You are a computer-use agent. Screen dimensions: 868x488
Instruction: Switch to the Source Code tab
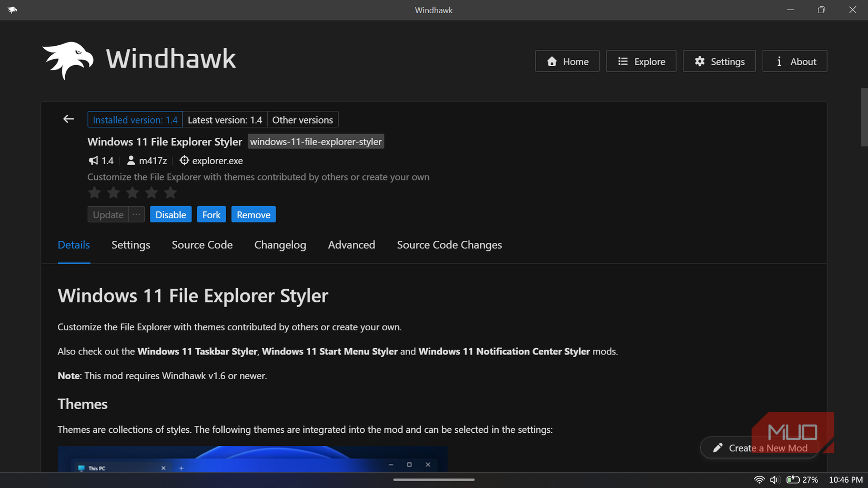(202, 245)
